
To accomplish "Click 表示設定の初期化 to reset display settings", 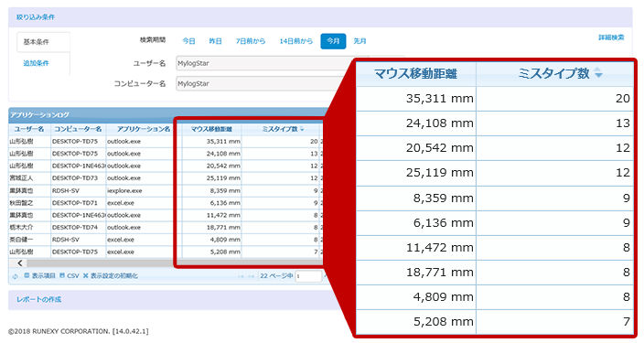I will 110,275.
